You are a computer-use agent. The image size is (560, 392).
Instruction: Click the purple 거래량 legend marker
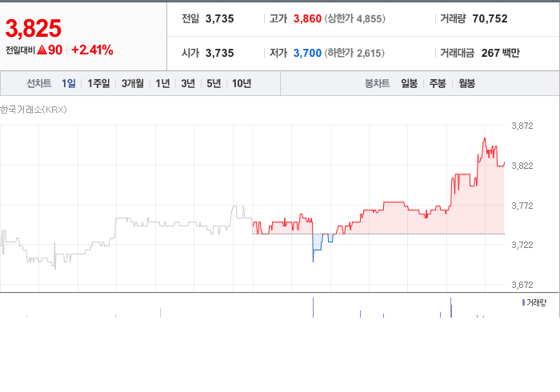click(x=523, y=302)
